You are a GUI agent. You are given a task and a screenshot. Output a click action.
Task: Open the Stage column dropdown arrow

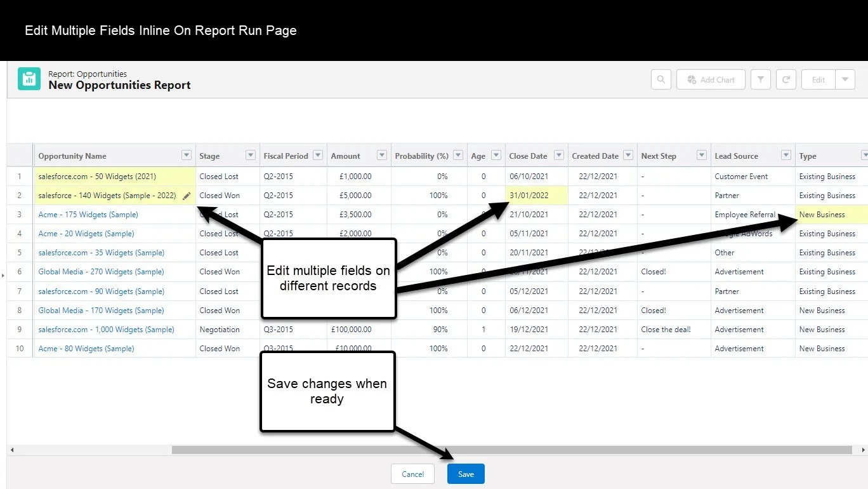pos(250,156)
